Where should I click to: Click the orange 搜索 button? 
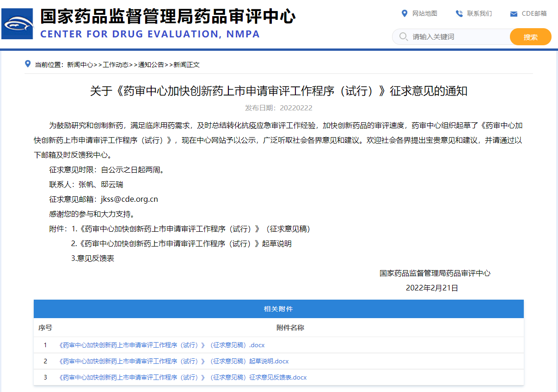531,37
